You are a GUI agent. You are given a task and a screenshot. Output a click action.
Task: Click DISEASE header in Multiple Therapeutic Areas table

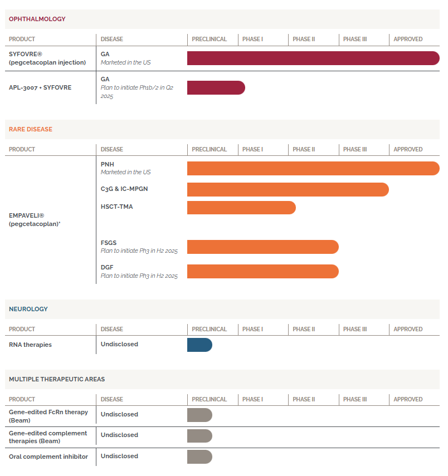click(x=112, y=399)
